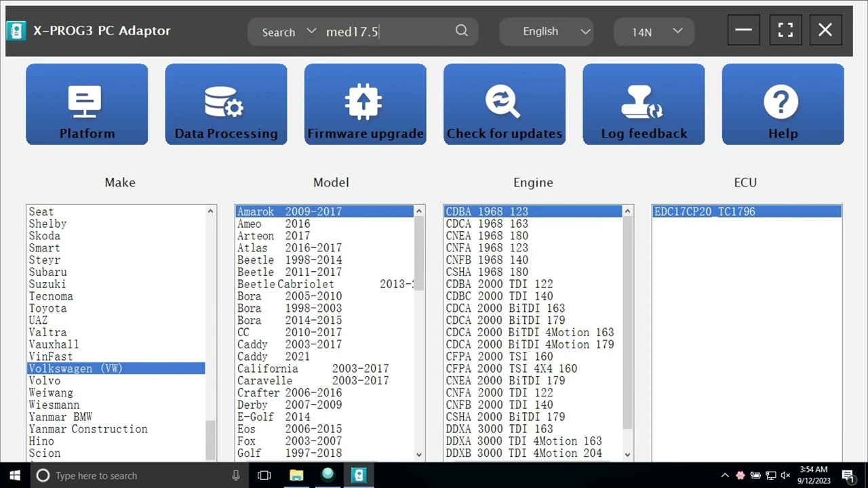
Task: Open the Firmware upgrade tile
Action: 366,104
